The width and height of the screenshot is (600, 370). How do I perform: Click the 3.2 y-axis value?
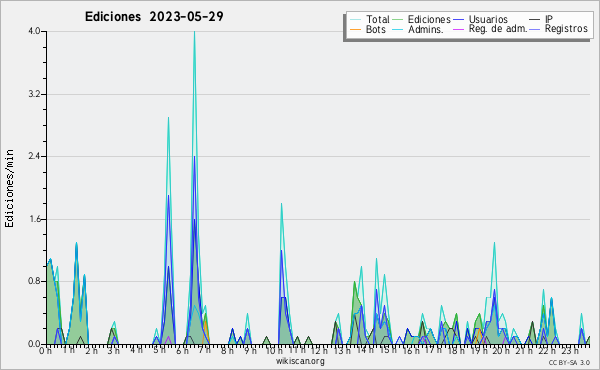(x=34, y=94)
